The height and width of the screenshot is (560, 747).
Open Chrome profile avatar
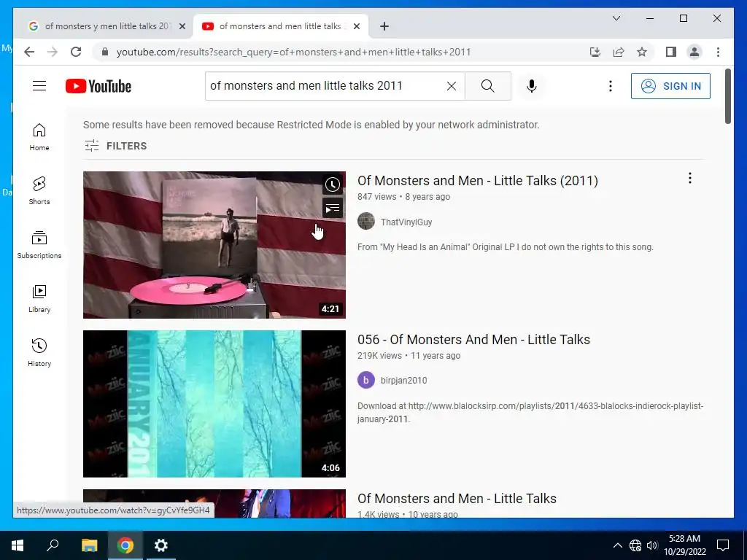[694, 52]
